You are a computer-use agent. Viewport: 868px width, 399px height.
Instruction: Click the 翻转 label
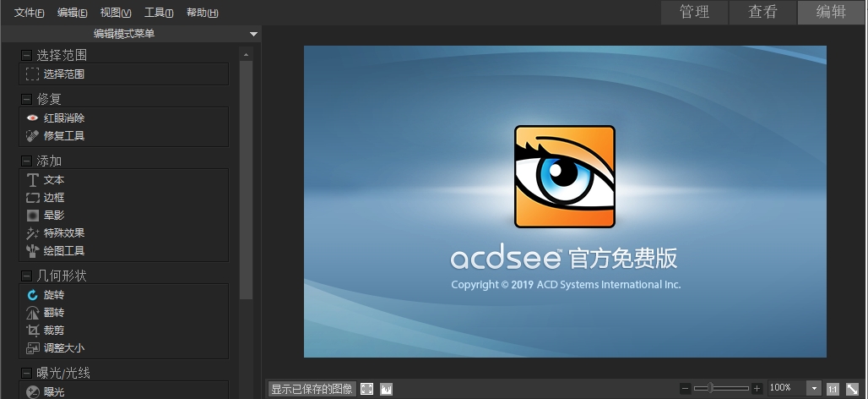pyautogui.click(x=54, y=313)
